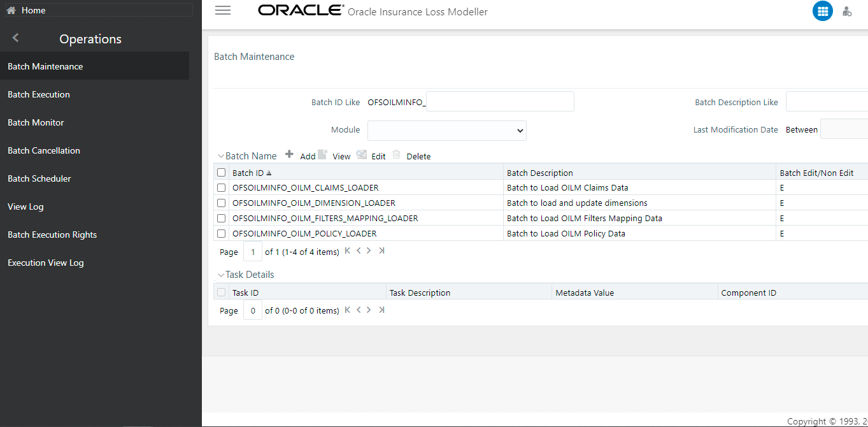Toggle the hamburger navigation menu

(223, 10)
